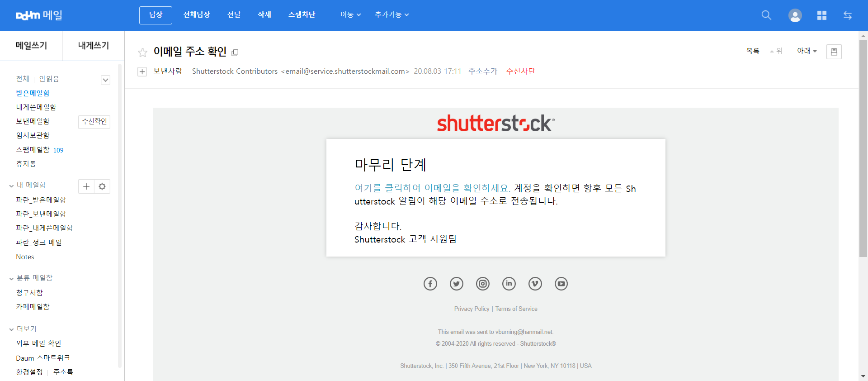Click the Shutterstock logo in email

coord(495,123)
